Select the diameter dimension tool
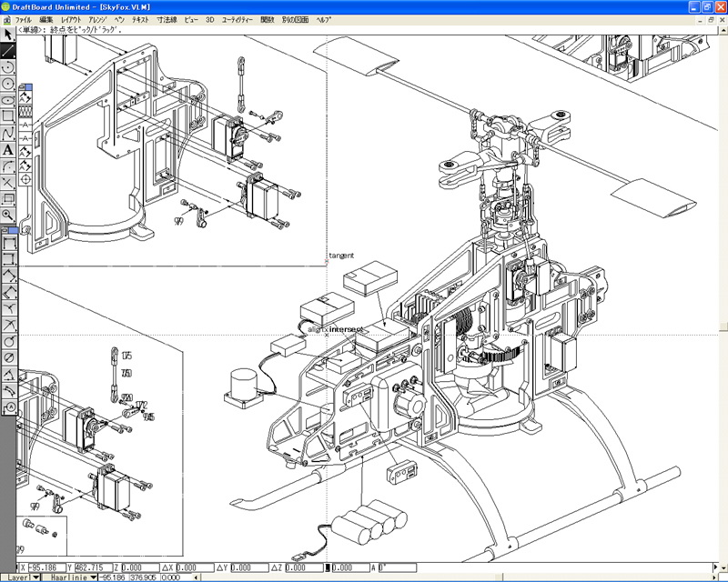 coord(9,357)
